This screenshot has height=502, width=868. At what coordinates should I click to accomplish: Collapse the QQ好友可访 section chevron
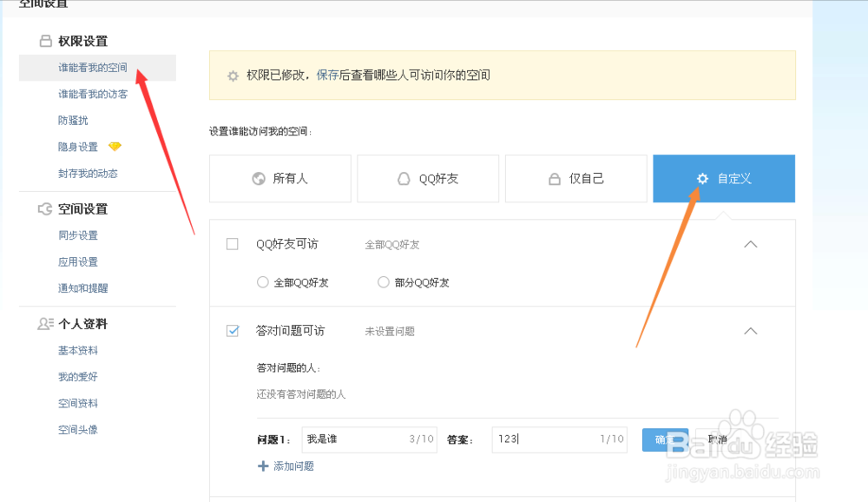(751, 244)
